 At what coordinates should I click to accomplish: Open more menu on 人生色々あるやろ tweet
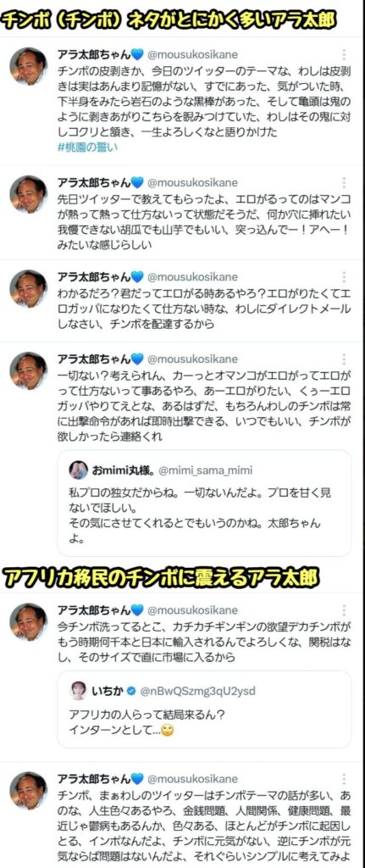(344, 779)
